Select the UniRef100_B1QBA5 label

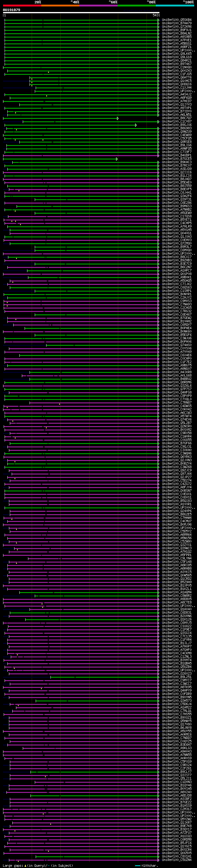[176, 663]
